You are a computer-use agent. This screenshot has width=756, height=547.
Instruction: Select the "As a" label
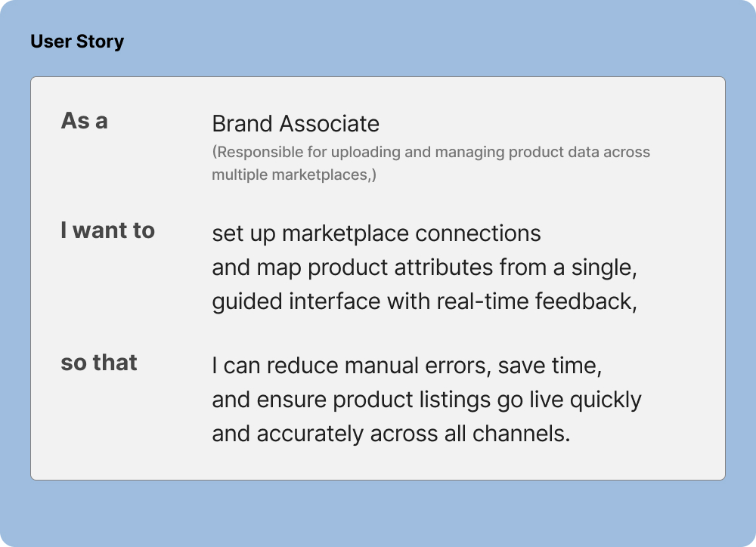pos(84,121)
